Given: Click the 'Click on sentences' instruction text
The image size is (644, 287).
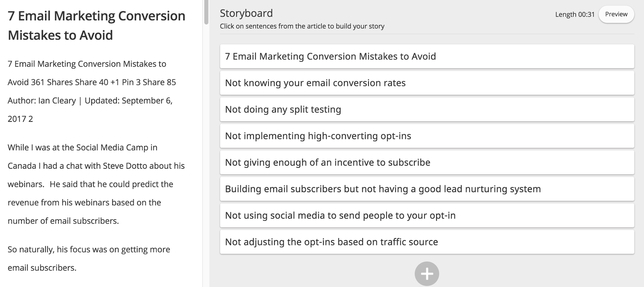Looking at the screenshot, I should (302, 26).
